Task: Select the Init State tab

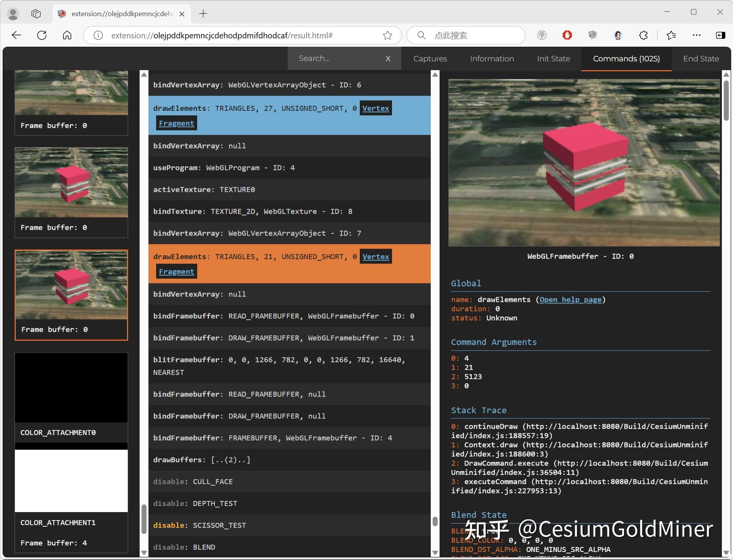Action: coord(553,58)
